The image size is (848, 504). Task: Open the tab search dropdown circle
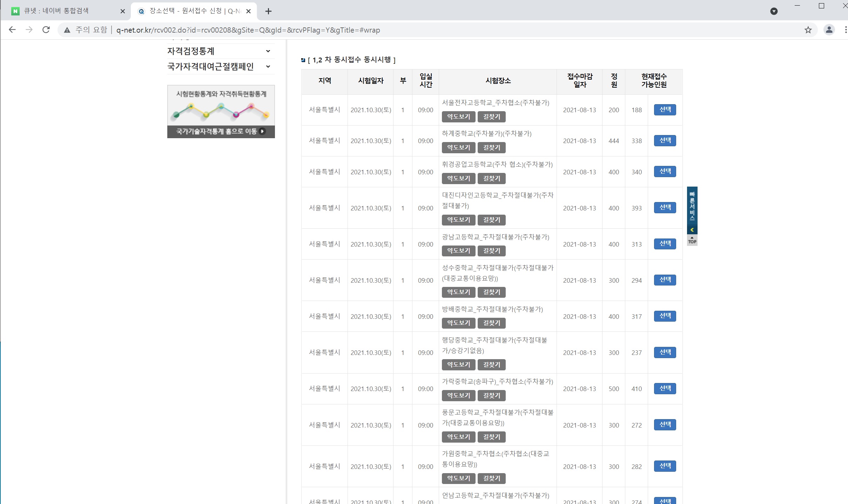(774, 11)
